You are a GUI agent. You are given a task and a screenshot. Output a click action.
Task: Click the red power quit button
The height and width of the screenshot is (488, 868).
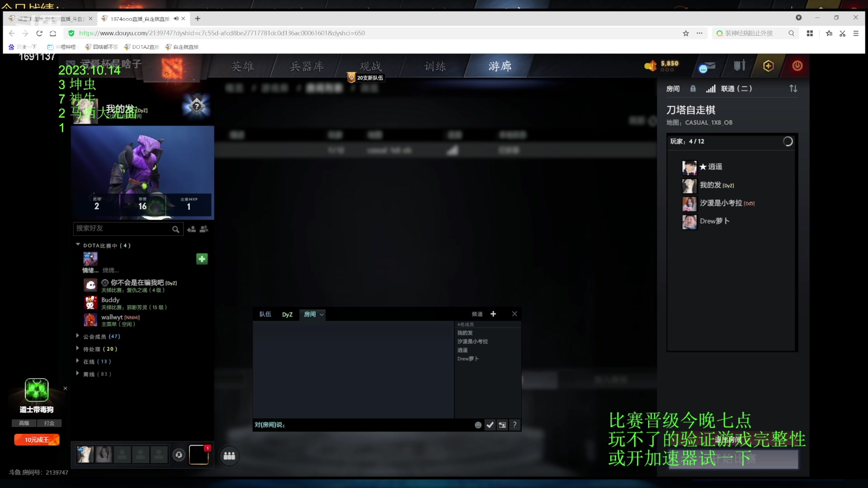tap(797, 66)
